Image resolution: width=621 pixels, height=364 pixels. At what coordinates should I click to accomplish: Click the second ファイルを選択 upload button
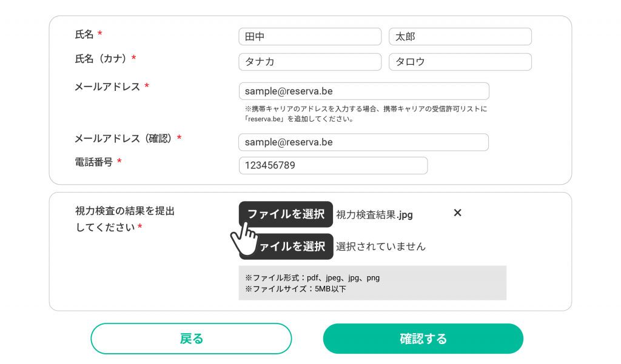coord(286,247)
